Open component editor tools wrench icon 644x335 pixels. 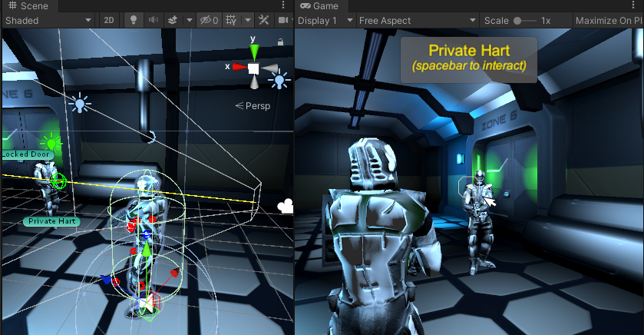coord(264,21)
